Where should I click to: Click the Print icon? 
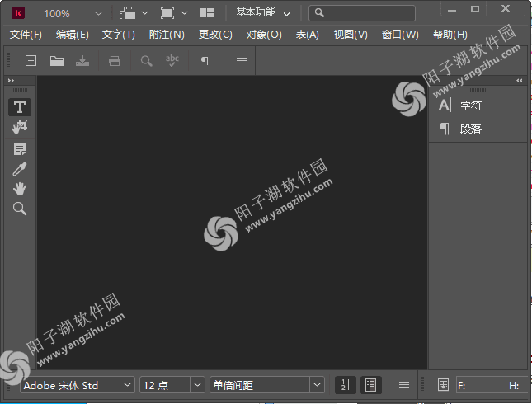click(115, 61)
